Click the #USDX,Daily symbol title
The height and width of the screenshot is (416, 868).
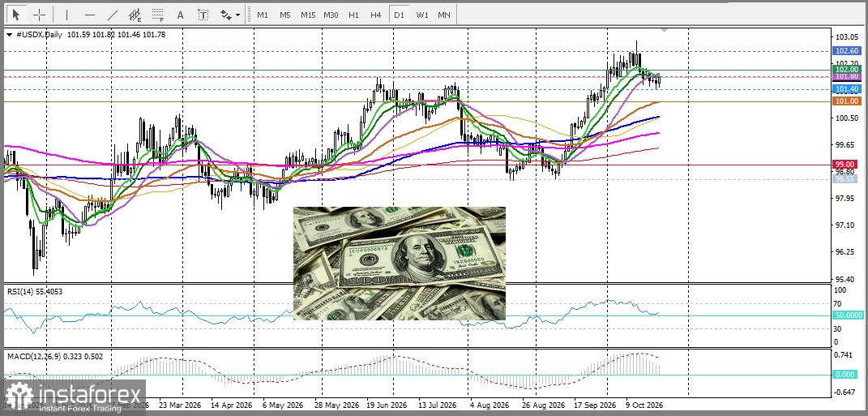pyautogui.click(x=39, y=34)
